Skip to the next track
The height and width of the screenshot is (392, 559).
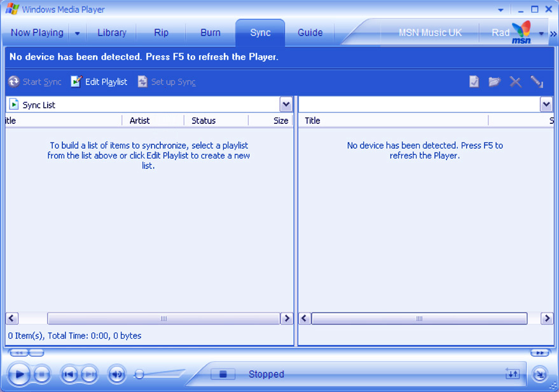pyautogui.click(x=90, y=374)
